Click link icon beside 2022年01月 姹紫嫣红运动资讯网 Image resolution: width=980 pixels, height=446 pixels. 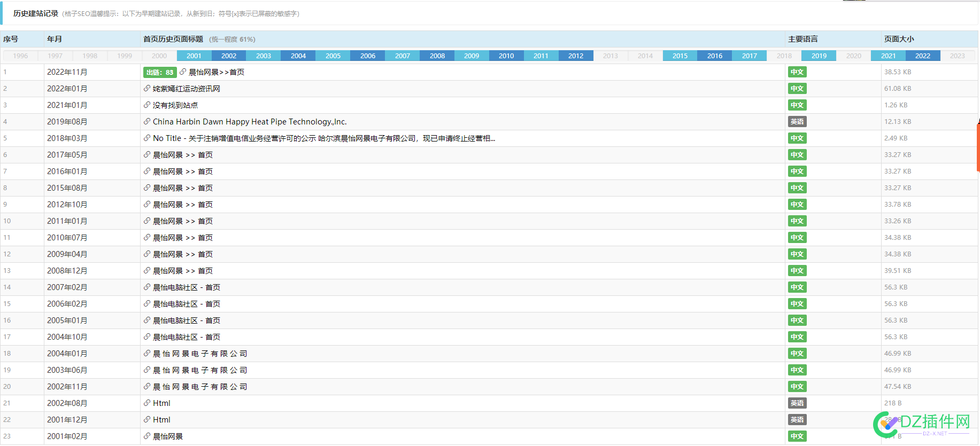(147, 88)
